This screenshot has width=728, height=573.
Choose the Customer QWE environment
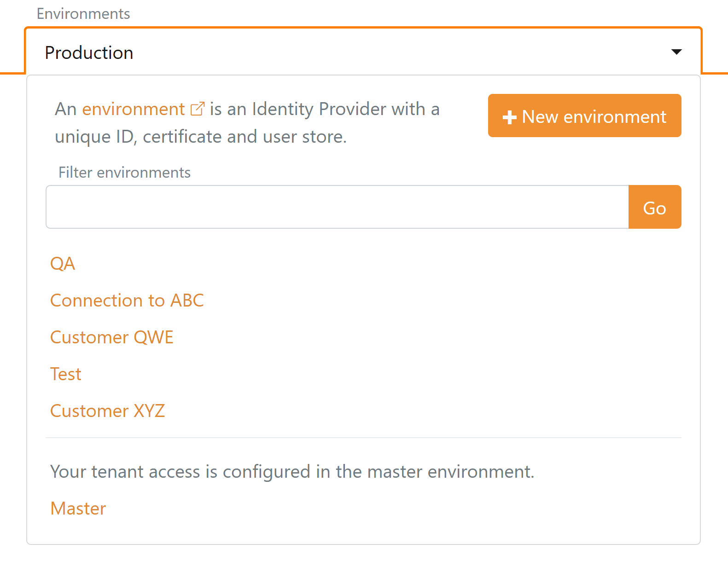point(111,337)
